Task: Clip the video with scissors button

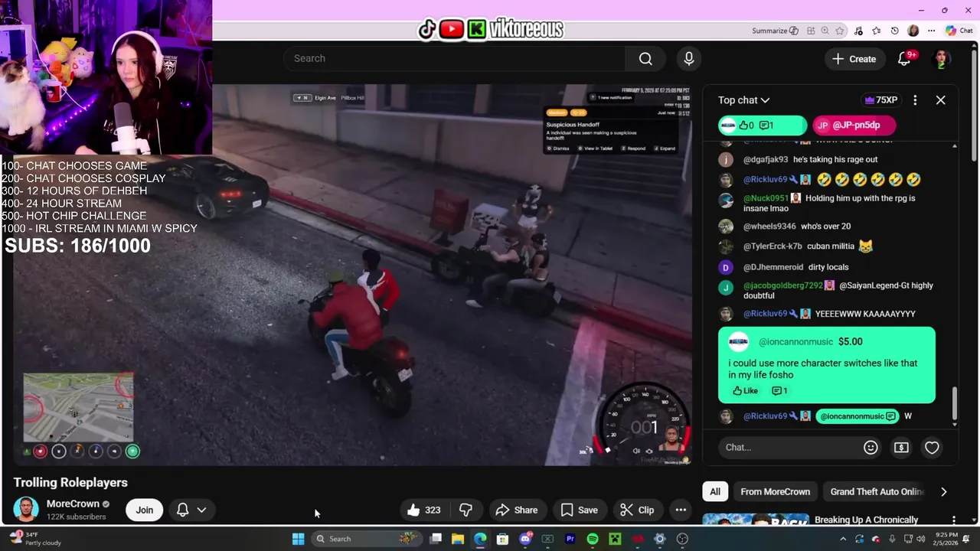Action: point(637,510)
